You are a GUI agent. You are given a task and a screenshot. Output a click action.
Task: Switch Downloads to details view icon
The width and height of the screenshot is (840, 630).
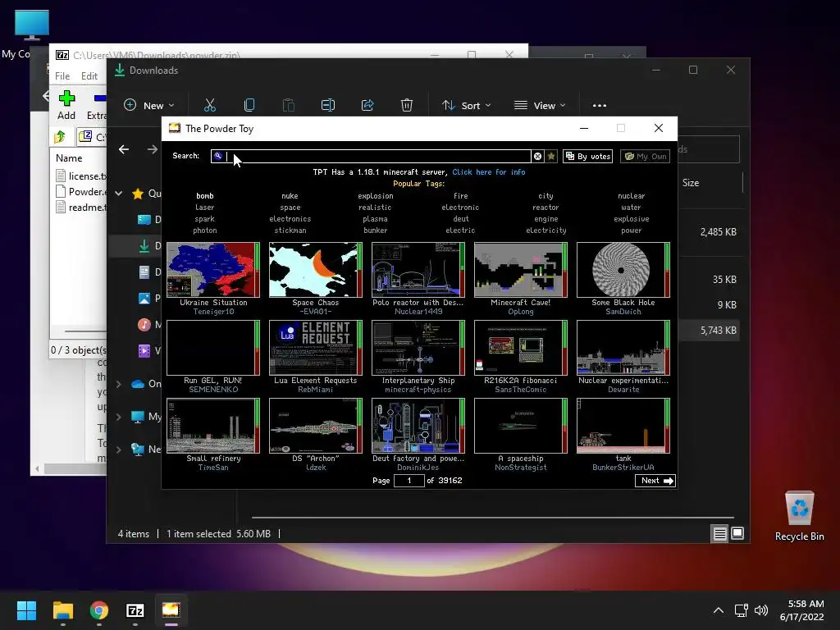click(x=720, y=533)
